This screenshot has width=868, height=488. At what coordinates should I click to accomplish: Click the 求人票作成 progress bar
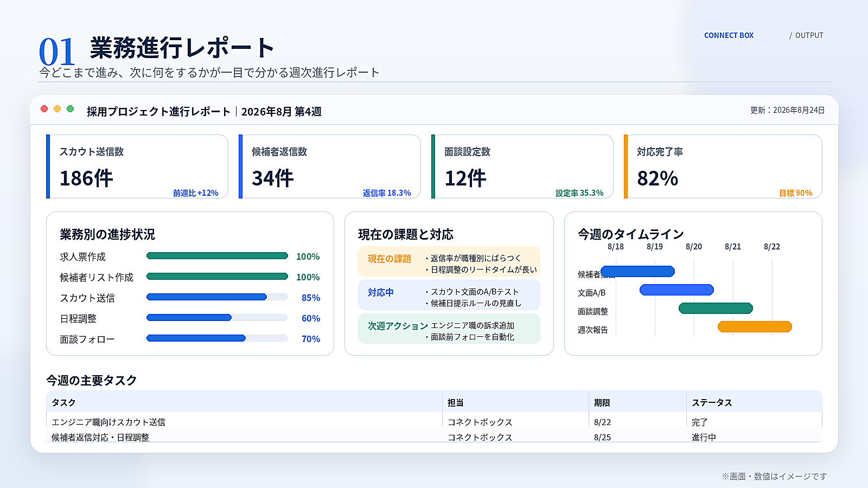pos(217,256)
